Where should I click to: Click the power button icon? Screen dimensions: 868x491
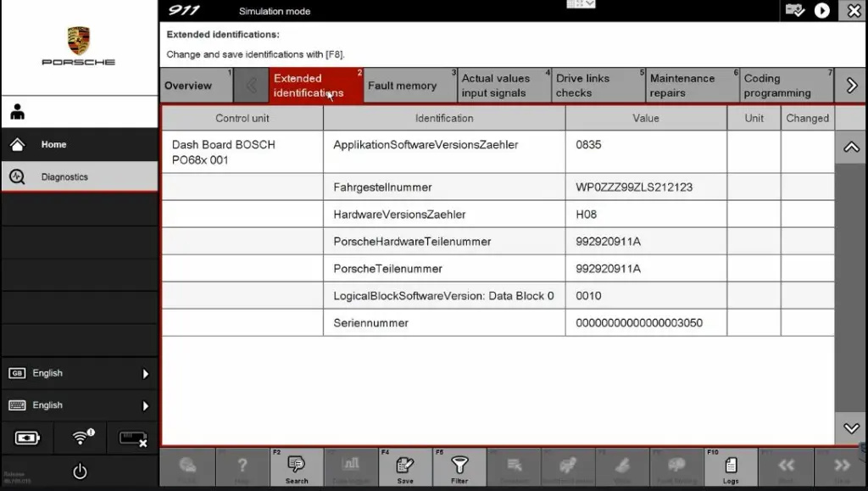point(80,471)
